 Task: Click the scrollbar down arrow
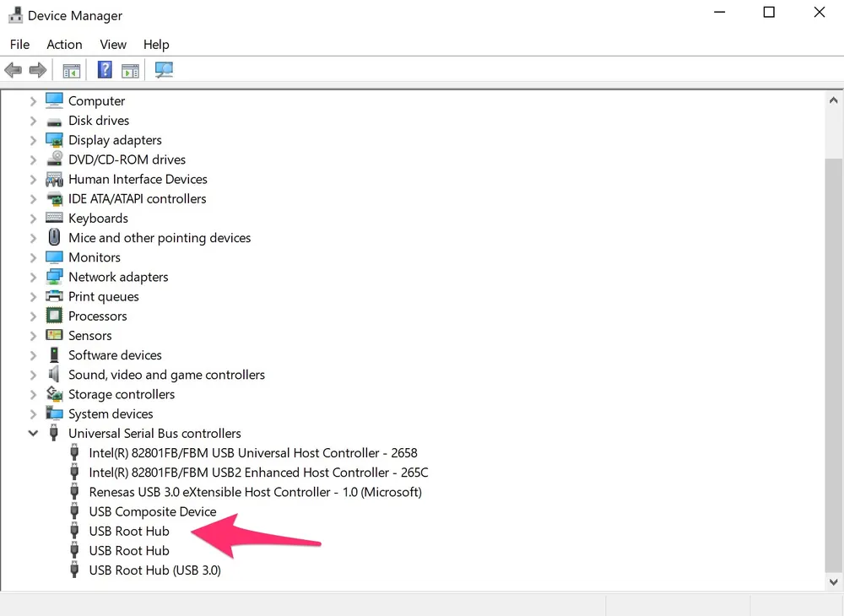[834, 581]
